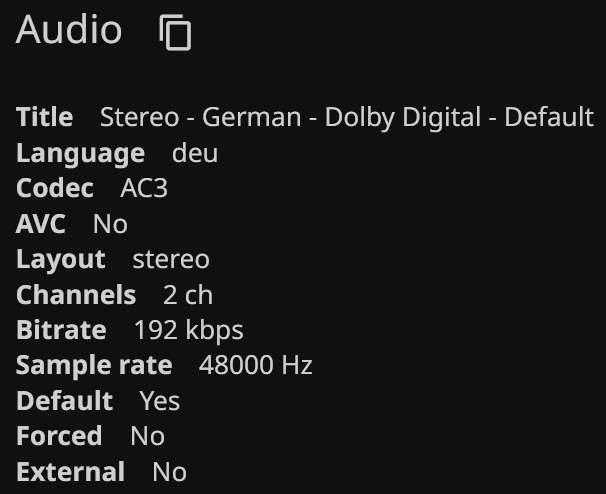Viewport: 606px width, 494px height.
Task: Select the Channels field label
Action: coord(76,295)
